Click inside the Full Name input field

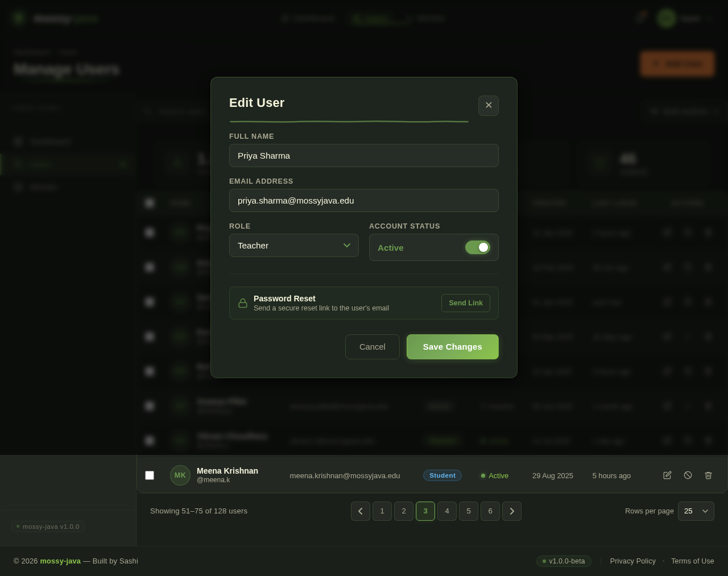[363, 155]
